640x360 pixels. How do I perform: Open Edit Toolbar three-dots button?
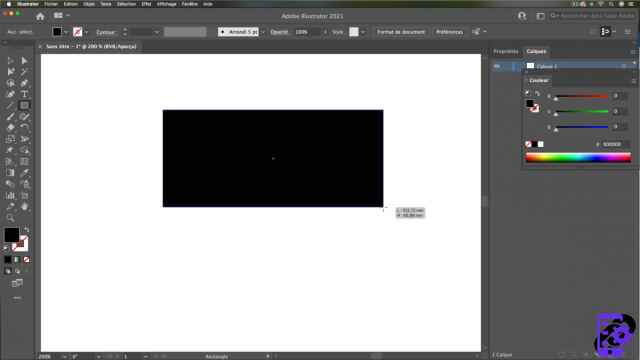pyautogui.click(x=17, y=298)
